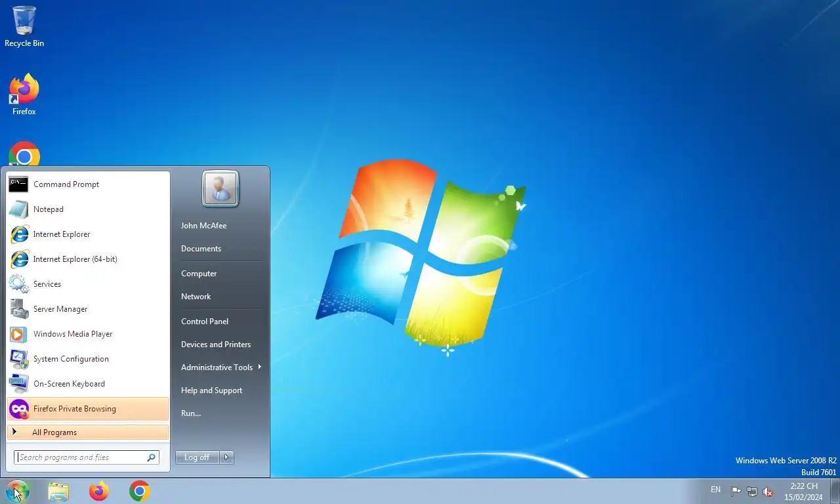This screenshot has width=840, height=504.
Task: Launch Chrome from the taskbar
Action: (140, 491)
